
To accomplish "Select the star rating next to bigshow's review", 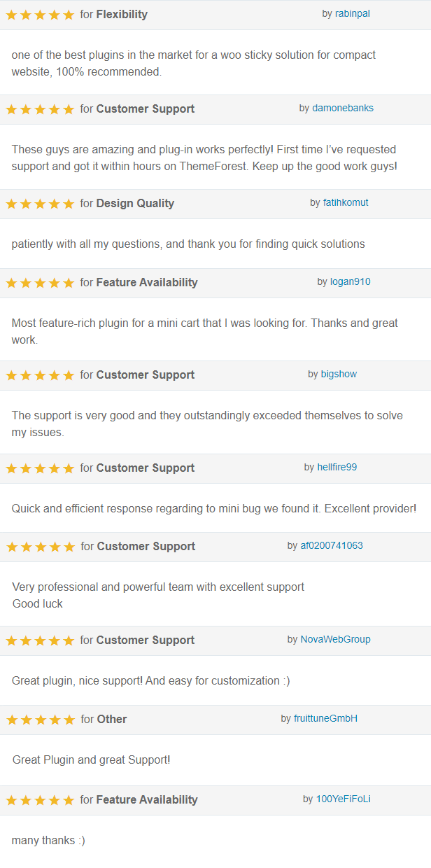I will 40,374.
